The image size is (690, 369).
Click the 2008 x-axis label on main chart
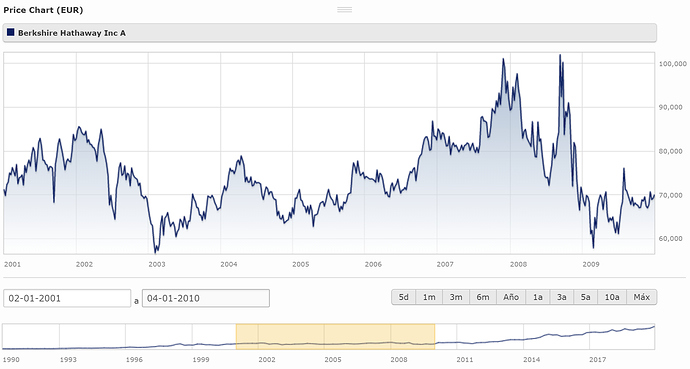point(518,264)
